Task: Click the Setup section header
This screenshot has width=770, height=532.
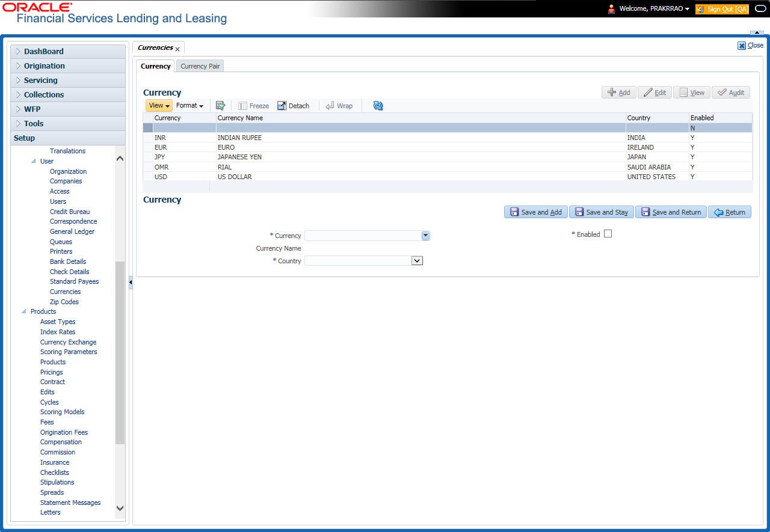Action: pyautogui.click(x=68, y=138)
